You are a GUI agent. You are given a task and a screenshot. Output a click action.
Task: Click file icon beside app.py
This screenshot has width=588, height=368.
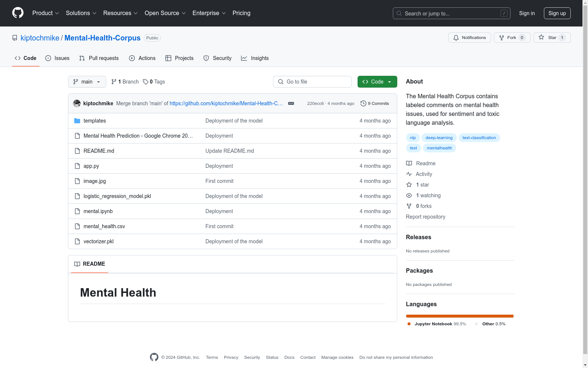[77, 166]
